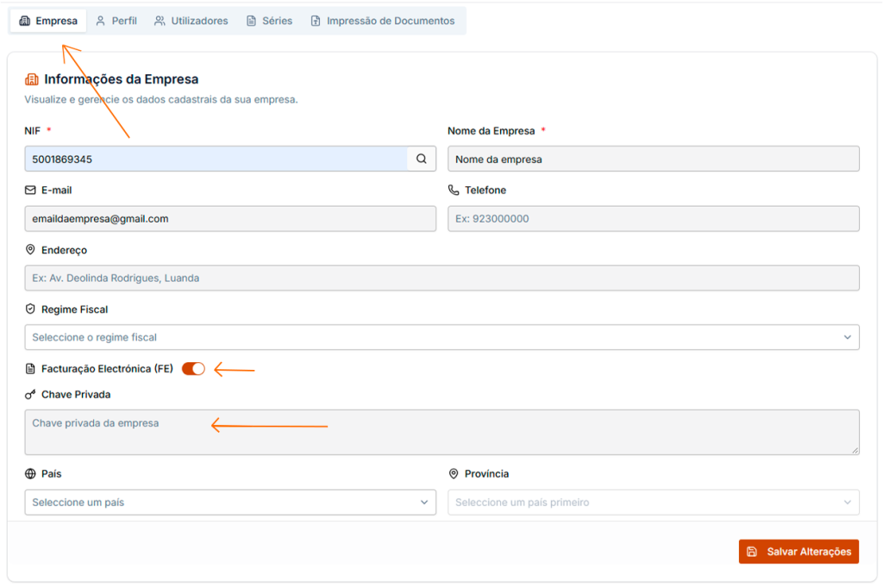Image resolution: width=883 pixels, height=588 pixels.
Task: Select the Empresa tab
Action: click(48, 21)
